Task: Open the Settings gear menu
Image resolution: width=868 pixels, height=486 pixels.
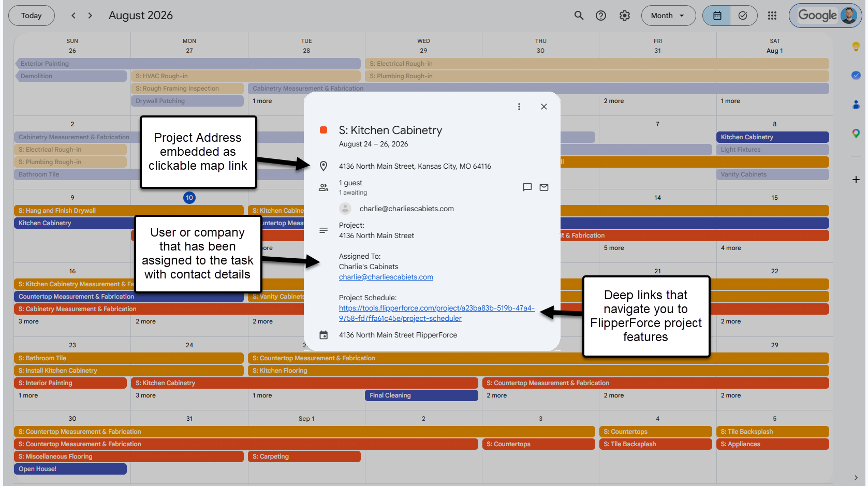Action: click(625, 16)
